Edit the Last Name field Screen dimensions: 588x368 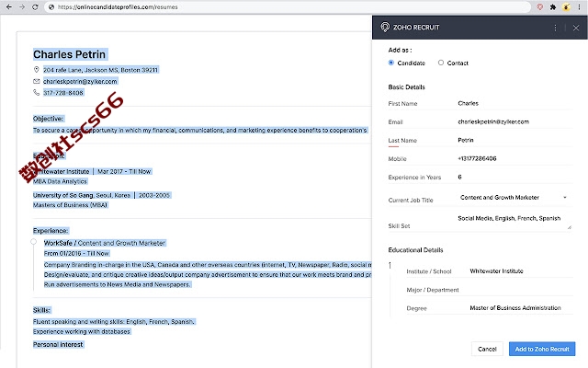(514, 140)
